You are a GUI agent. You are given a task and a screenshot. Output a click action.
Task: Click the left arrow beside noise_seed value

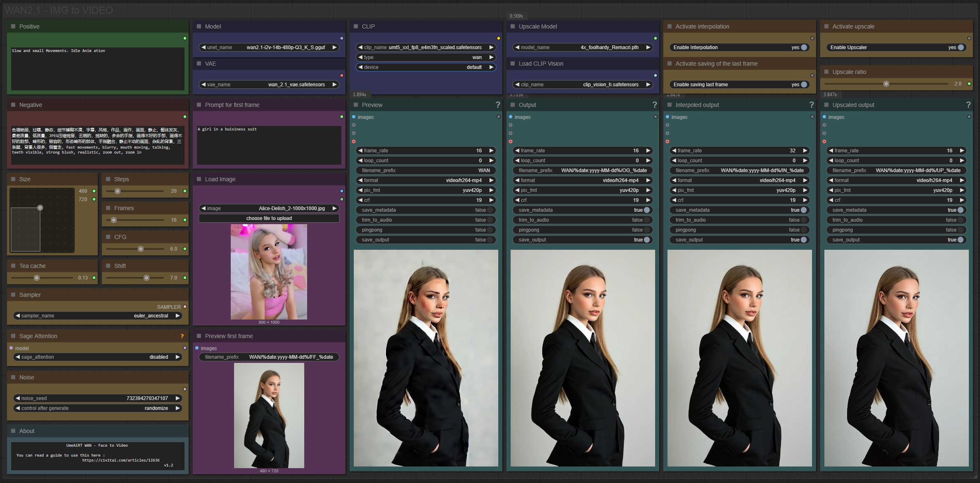click(x=17, y=398)
